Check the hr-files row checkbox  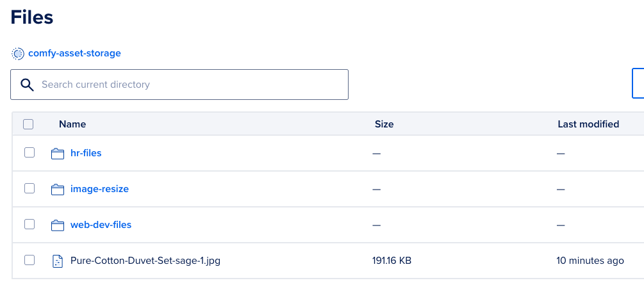(x=29, y=152)
